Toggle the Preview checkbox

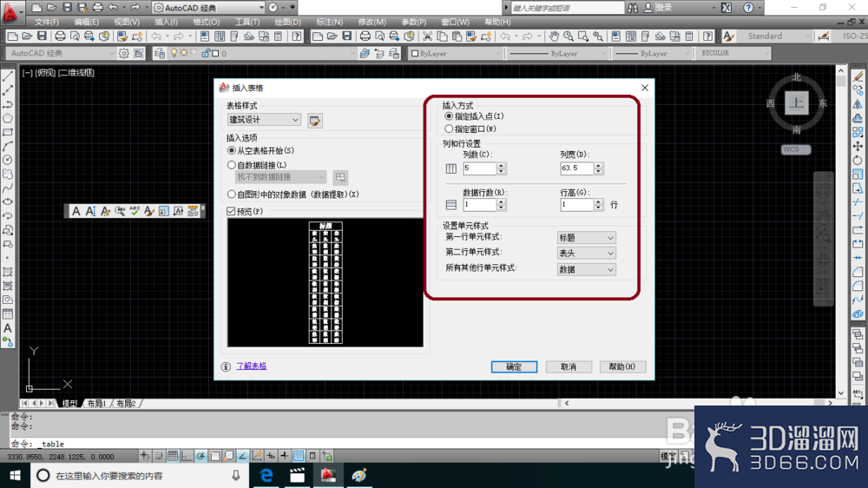point(232,211)
